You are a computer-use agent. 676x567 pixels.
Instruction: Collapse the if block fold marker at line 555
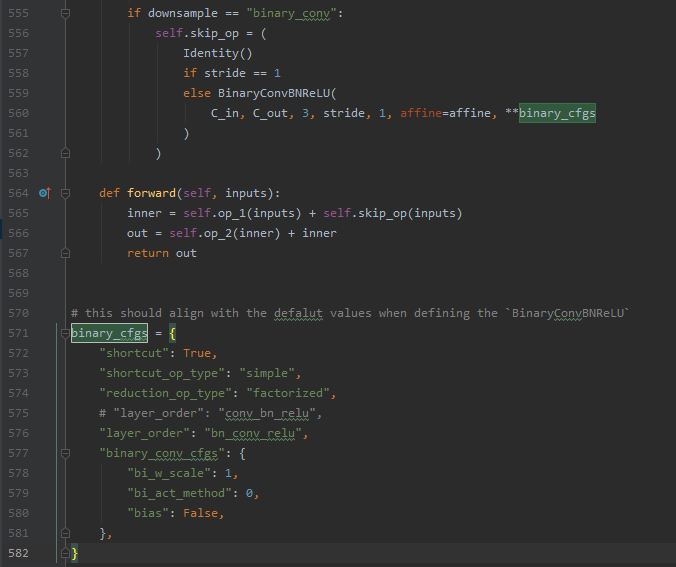tap(65, 13)
